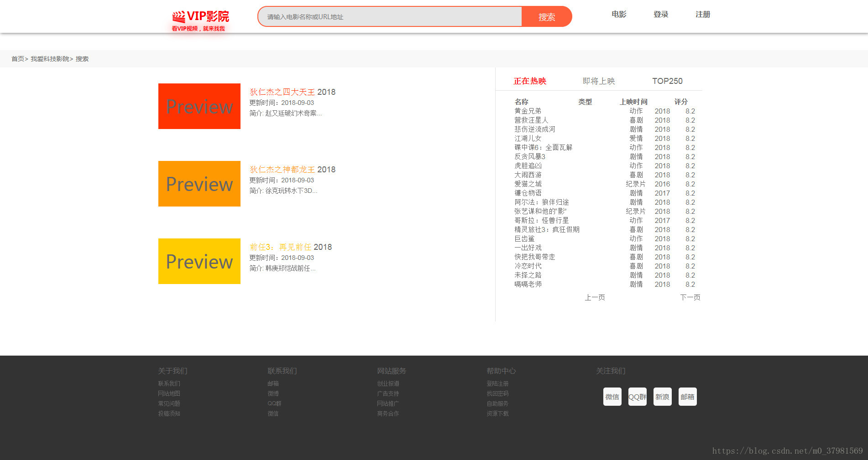Select 阿尔法：狼伴归途 in the list
Viewport: 868px width, 460px height.
542,202
